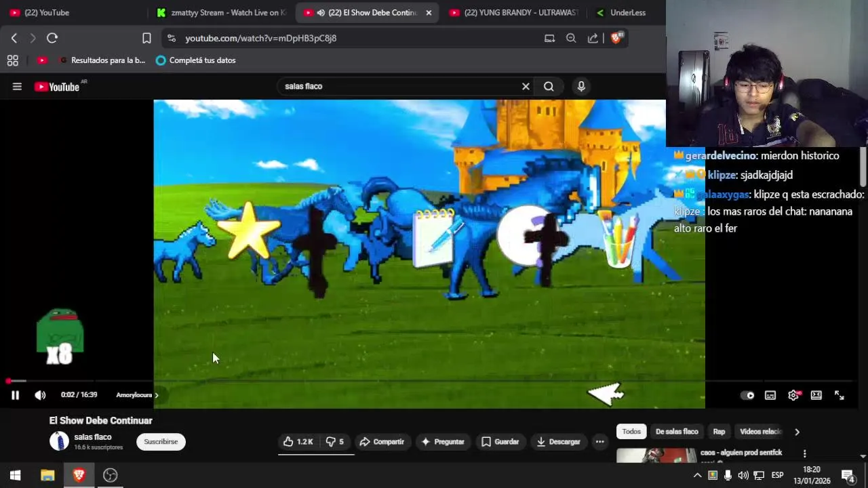This screenshot has height=488, width=868.
Task: Bookmark this page with the bookmark icon
Action: [x=146, y=38]
